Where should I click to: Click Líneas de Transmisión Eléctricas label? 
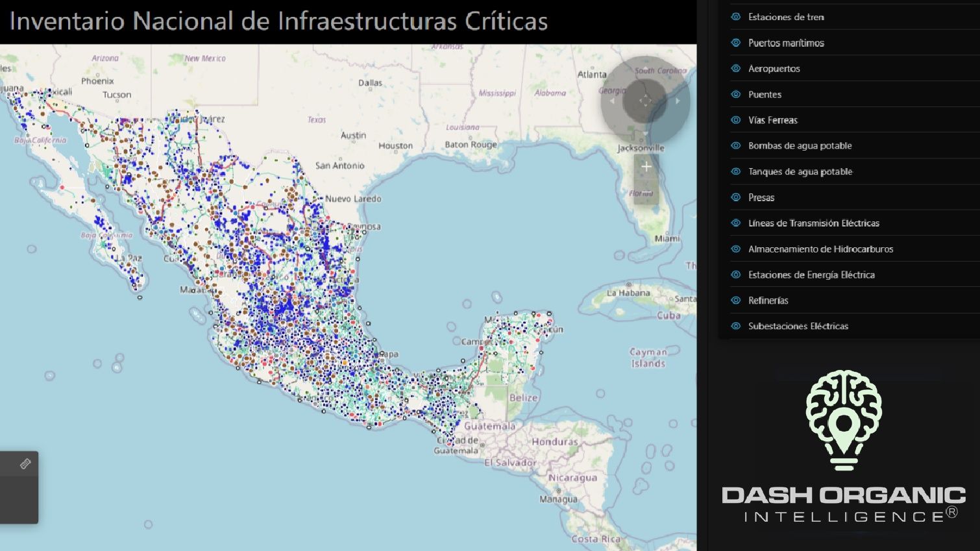pyautogui.click(x=813, y=223)
